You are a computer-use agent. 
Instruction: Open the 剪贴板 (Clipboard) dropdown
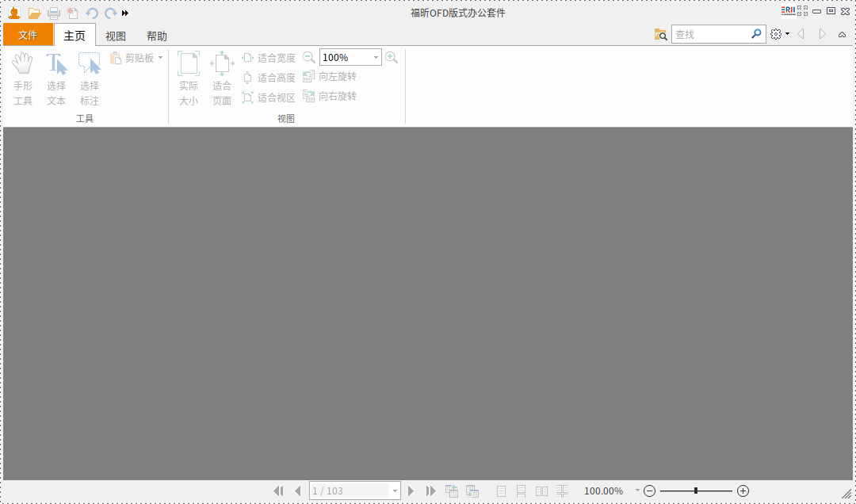(x=159, y=58)
